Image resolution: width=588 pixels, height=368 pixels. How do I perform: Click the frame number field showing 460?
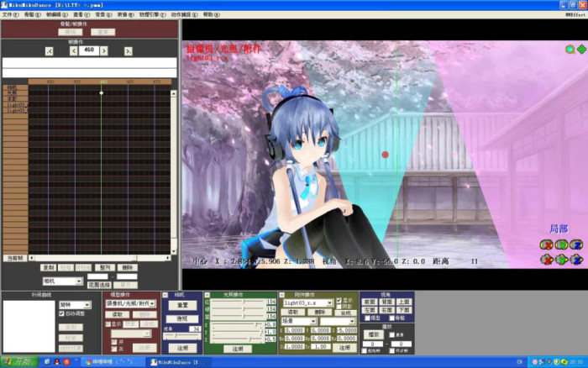[x=89, y=50]
